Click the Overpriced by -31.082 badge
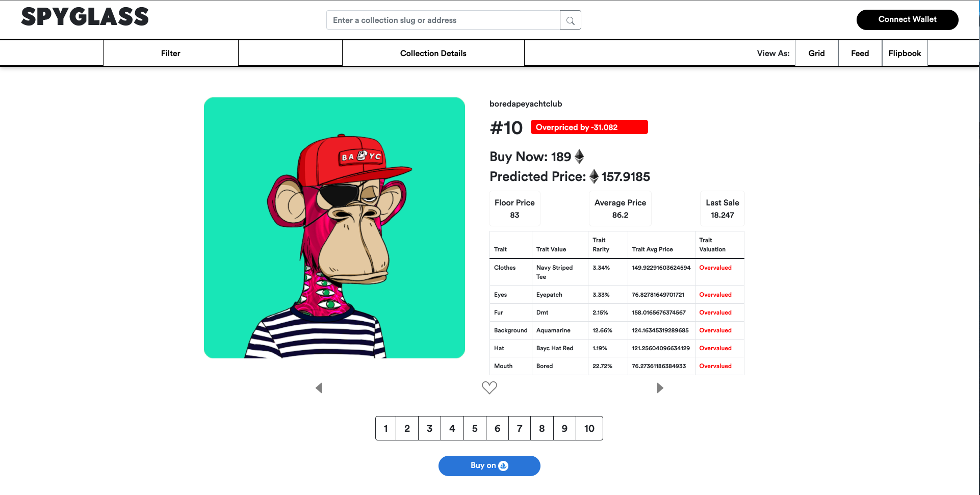This screenshot has width=980, height=495. coord(589,127)
